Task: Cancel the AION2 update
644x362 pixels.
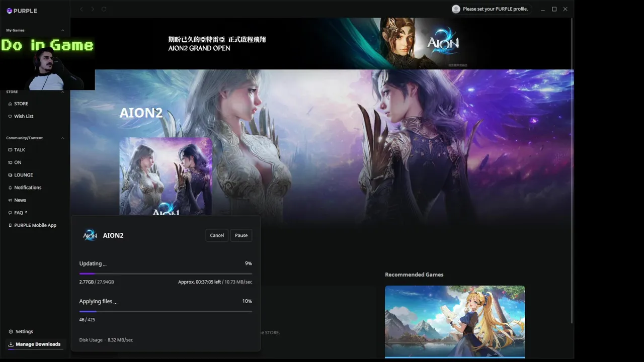Action: coord(217,235)
